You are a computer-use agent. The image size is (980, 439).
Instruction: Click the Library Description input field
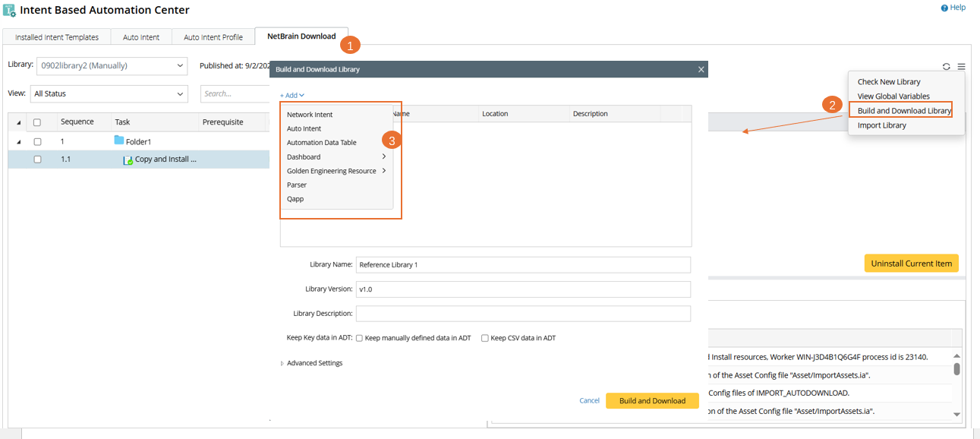pos(523,314)
